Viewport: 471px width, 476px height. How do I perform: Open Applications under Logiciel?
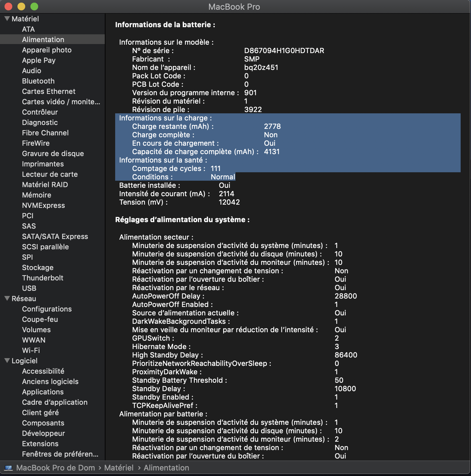tap(43, 392)
